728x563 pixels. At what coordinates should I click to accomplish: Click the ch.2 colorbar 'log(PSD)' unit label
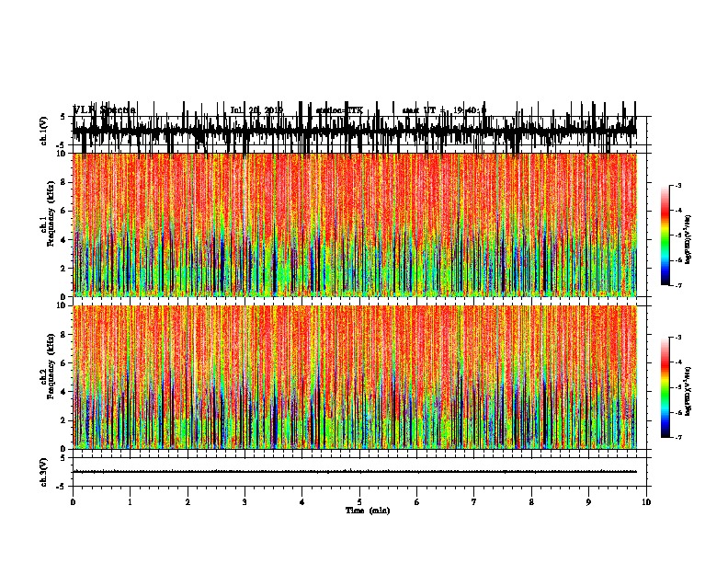(688, 391)
